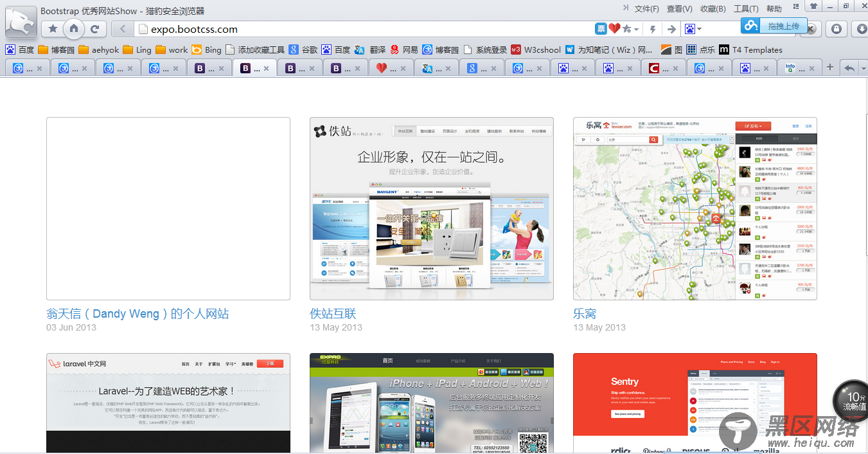The image size is (868, 454).
Task: Expand the Ling bookmark folder
Action: click(137, 50)
